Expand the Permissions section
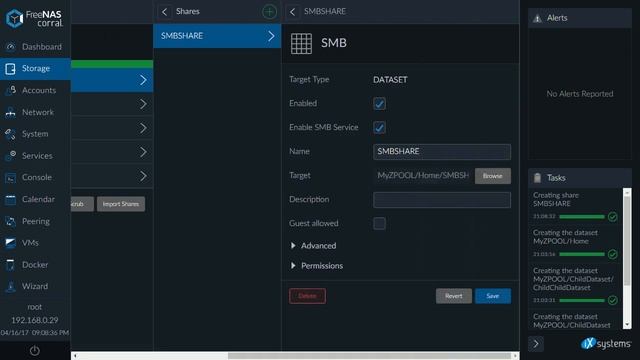640x360 pixels. [316, 266]
